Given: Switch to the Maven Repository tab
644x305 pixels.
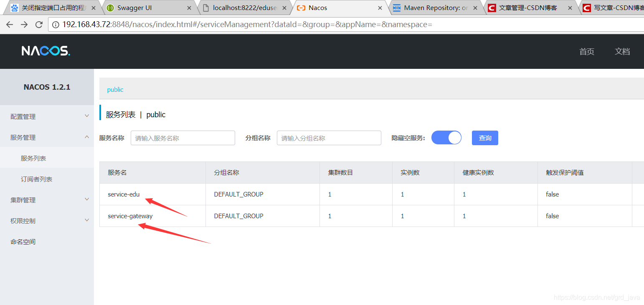Looking at the screenshot, I should (435, 8).
